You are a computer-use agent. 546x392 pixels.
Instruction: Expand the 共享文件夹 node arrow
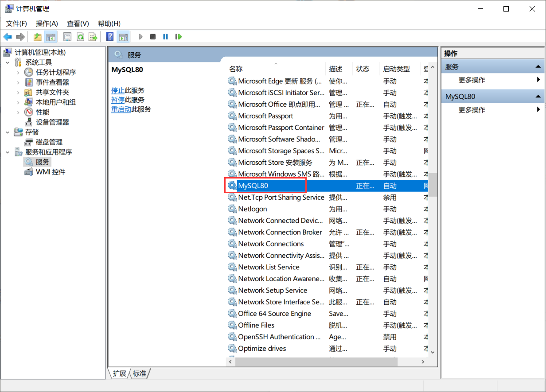(18, 92)
